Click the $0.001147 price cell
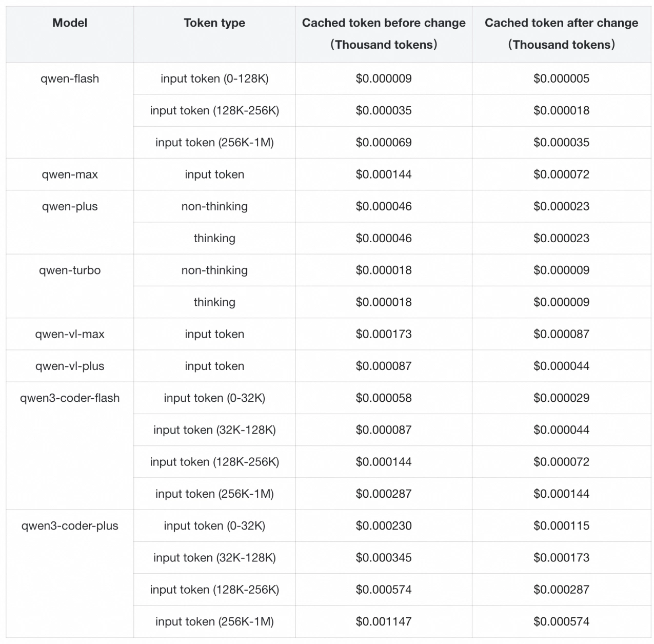The image size is (654, 644). (x=384, y=621)
